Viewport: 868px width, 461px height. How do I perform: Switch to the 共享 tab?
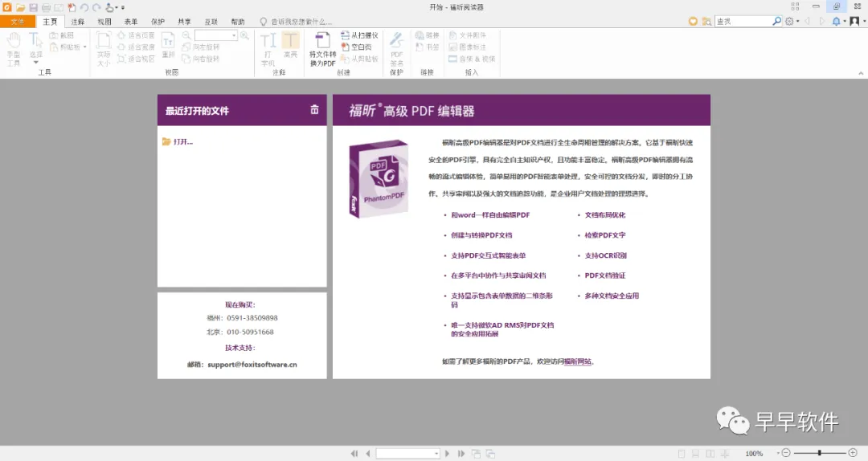coord(184,22)
